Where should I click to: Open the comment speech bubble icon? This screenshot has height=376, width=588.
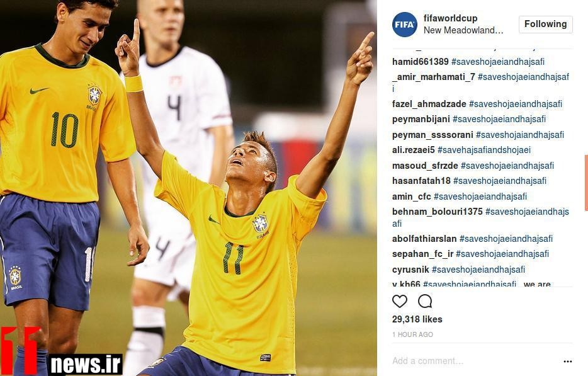click(x=425, y=301)
